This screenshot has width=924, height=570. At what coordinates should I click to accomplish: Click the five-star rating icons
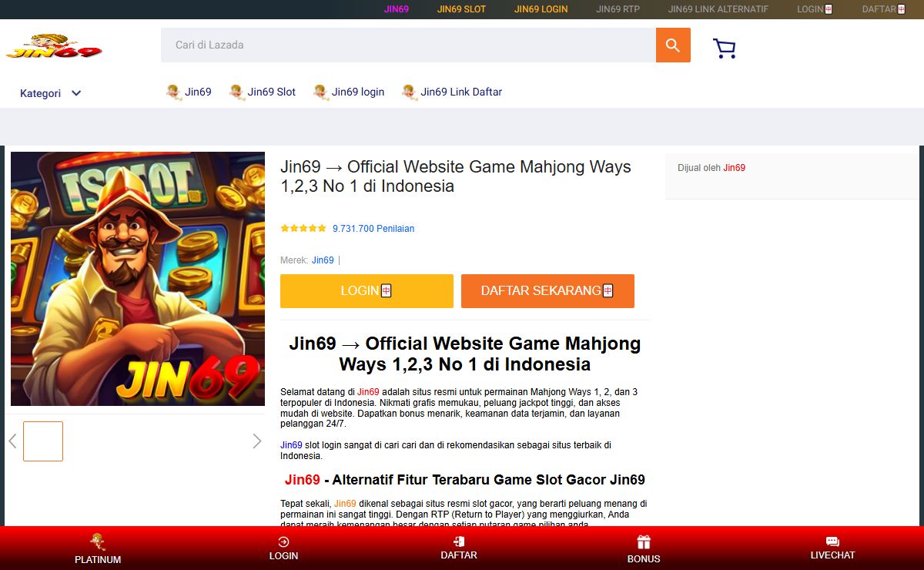pyautogui.click(x=303, y=229)
